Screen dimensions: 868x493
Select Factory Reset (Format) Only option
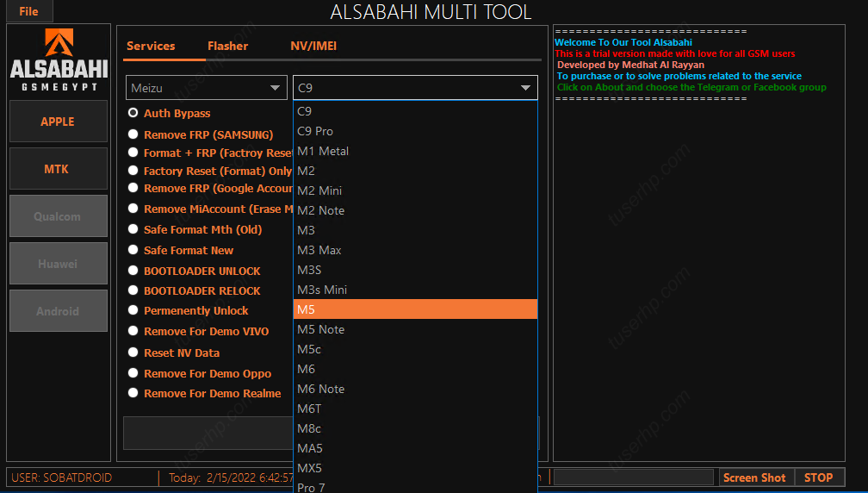click(210, 171)
